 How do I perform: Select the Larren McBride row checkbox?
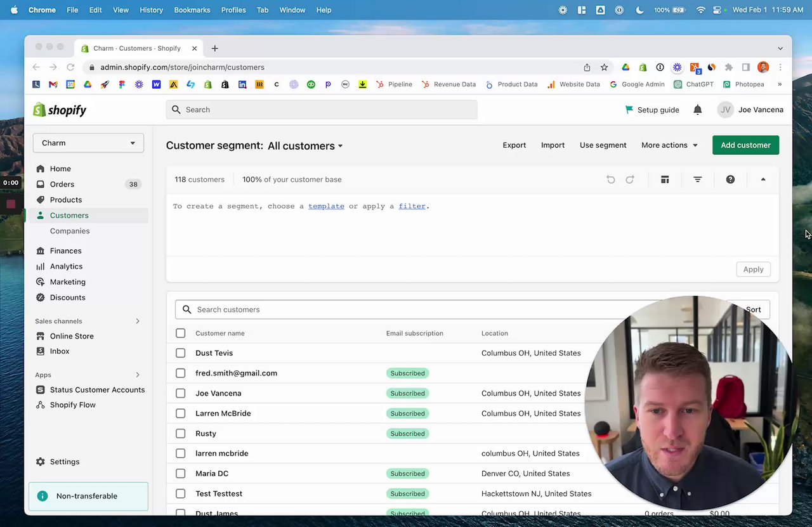[x=181, y=413]
